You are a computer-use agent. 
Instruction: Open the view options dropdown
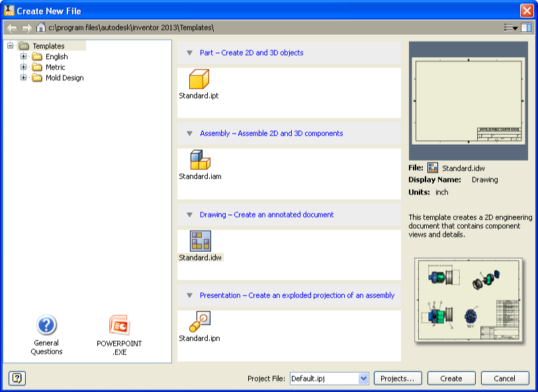click(510, 28)
